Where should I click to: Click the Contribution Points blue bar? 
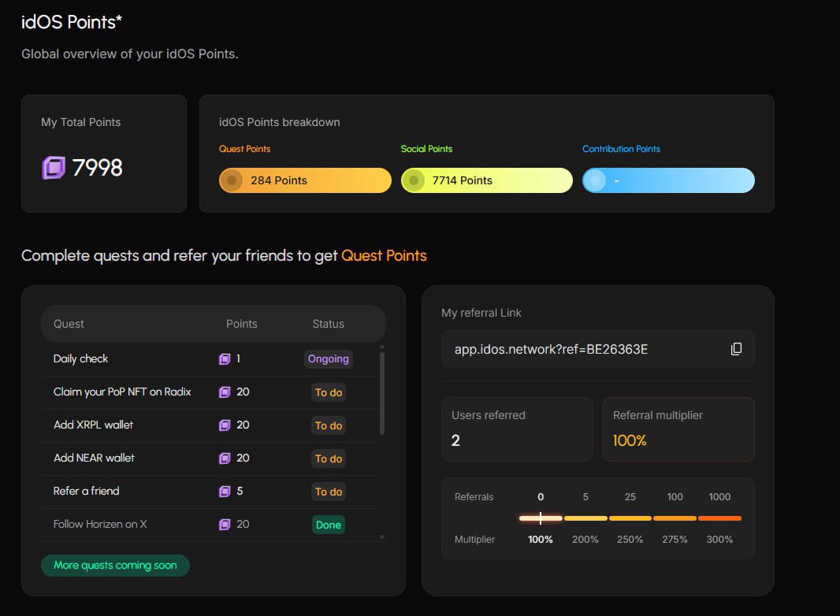[668, 180]
